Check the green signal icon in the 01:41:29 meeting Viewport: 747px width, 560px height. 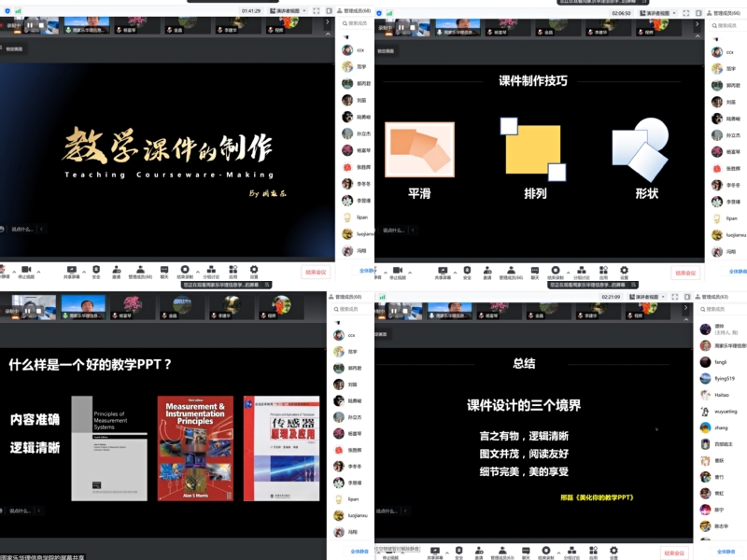click(18, 10)
